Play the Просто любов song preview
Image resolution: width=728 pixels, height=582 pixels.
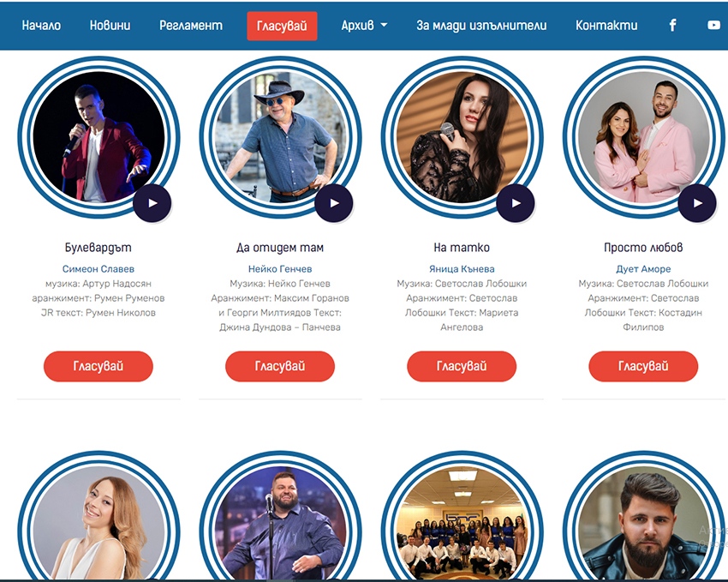(x=697, y=203)
